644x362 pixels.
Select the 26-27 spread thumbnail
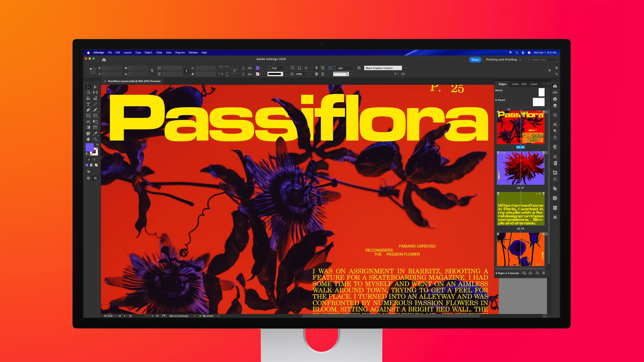point(520,168)
